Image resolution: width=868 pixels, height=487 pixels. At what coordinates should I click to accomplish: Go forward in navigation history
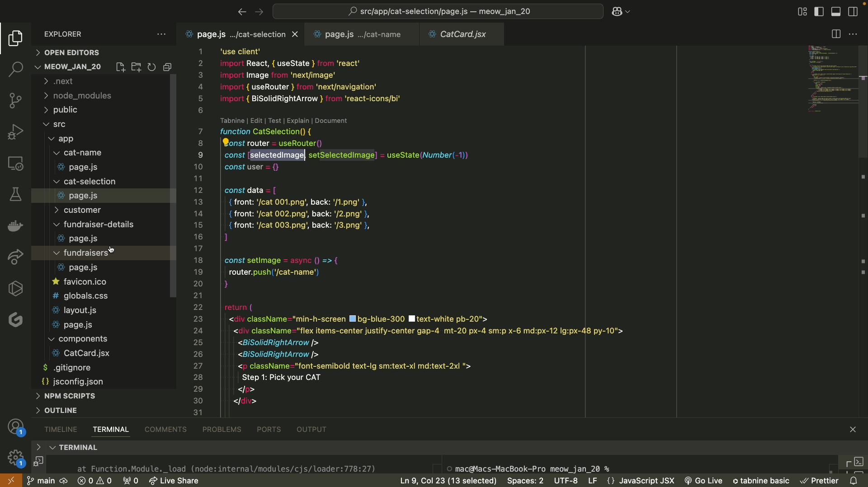(259, 12)
